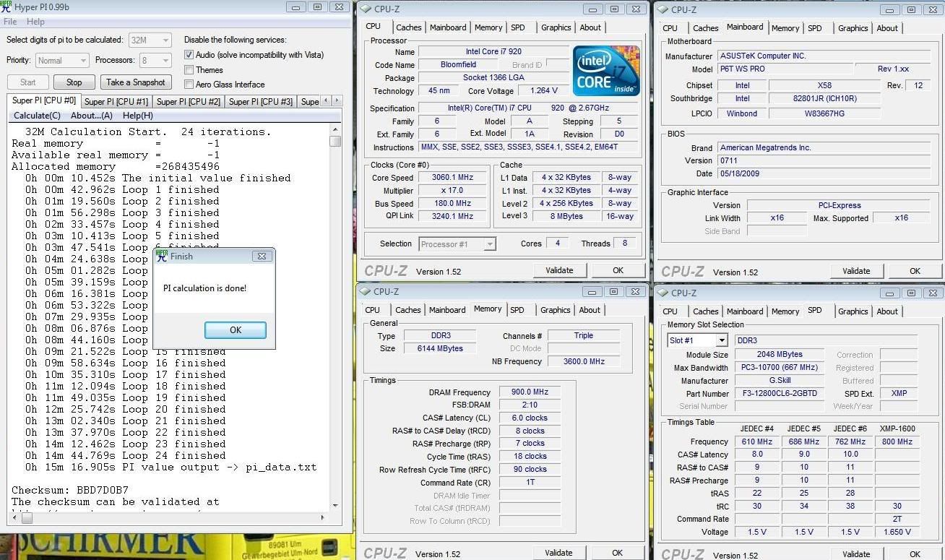945x560 pixels.
Task: Click Validate in top-left CPU-Z window
Action: pyautogui.click(x=559, y=270)
